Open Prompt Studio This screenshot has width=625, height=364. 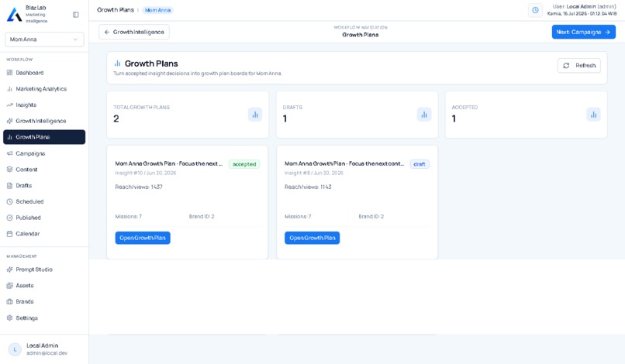(x=44, y=270)
